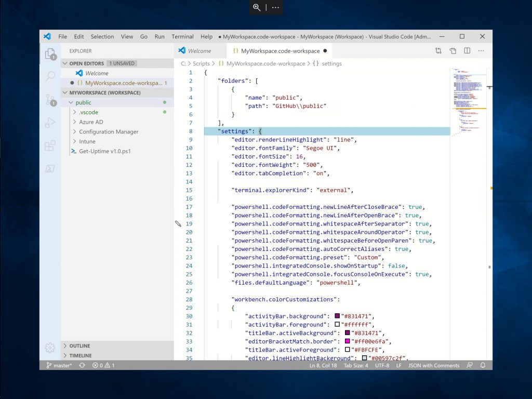The image size is (532, 399).
Task: Open the #FBFCFE color swatch
Action: click(348, 350)
